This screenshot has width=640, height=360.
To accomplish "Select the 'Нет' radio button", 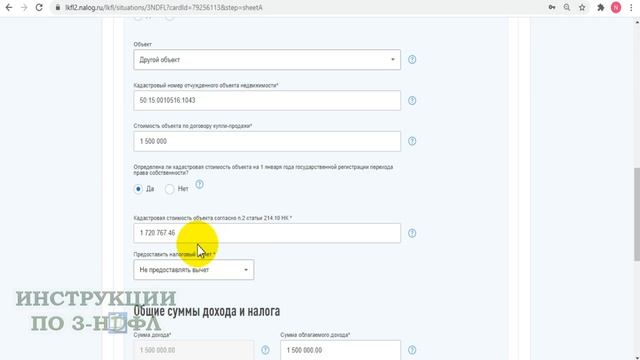I will pos(169,189).
